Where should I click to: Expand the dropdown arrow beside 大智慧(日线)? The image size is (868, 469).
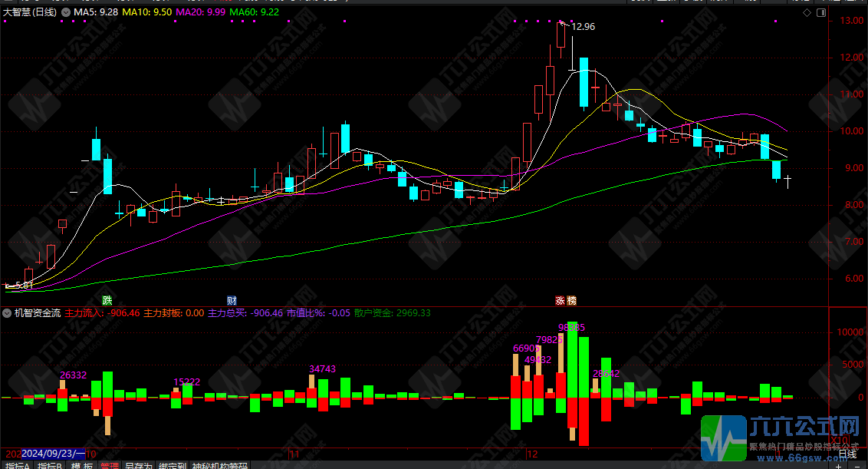click(x=65, y=13)
